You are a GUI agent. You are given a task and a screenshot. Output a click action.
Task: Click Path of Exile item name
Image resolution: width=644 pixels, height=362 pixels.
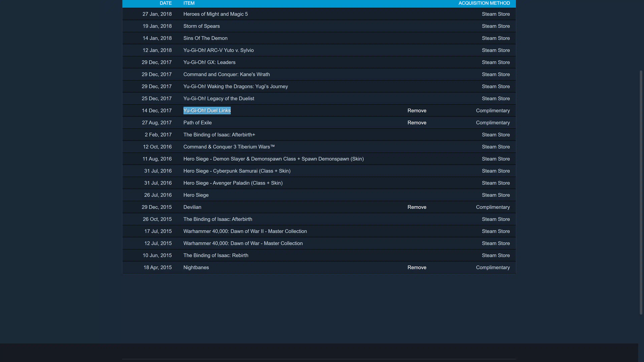198,123
